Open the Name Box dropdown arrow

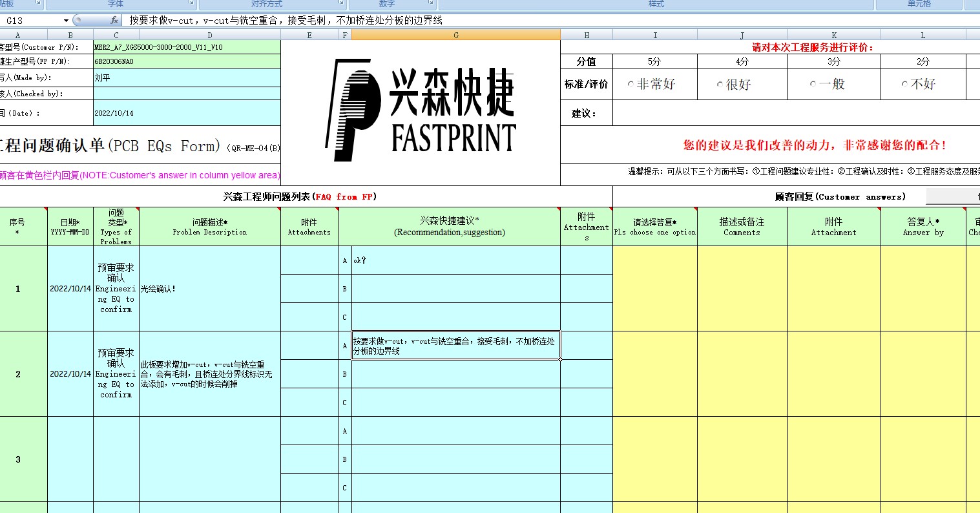pos(66,21)
